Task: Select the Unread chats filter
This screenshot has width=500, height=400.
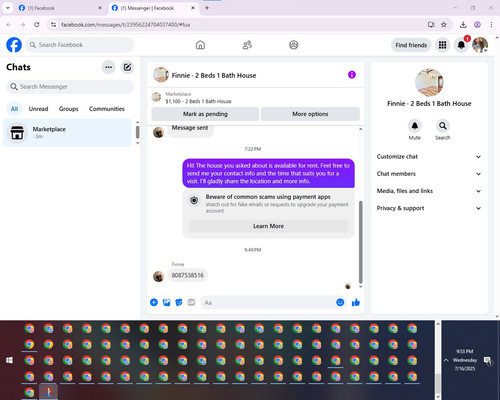Action: [x=38, y=109]
